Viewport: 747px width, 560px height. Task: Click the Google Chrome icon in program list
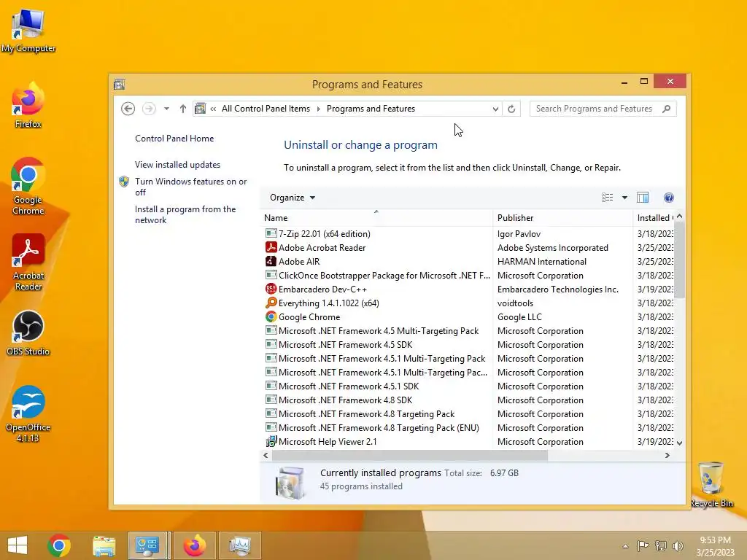click(271, 316)
